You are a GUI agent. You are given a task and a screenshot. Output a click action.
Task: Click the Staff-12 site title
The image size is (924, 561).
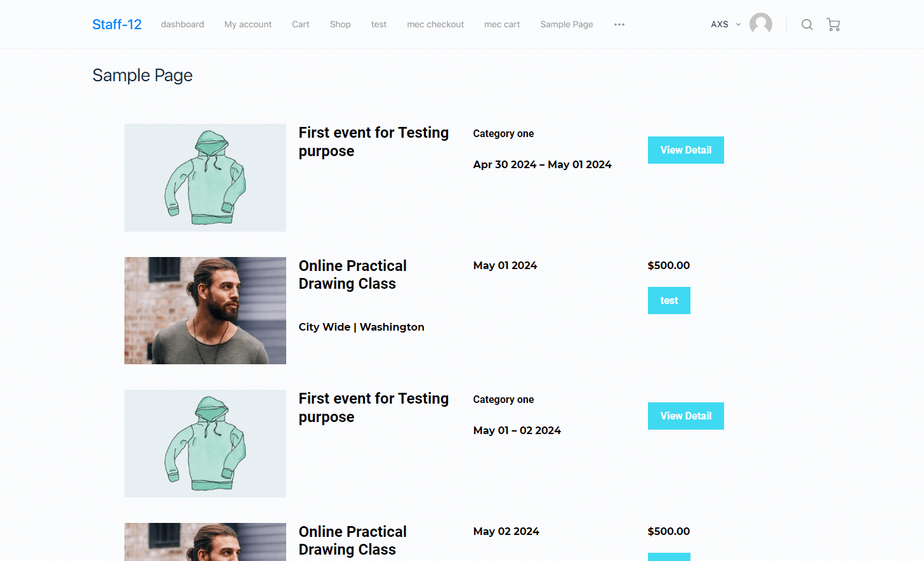click(117, 25)
